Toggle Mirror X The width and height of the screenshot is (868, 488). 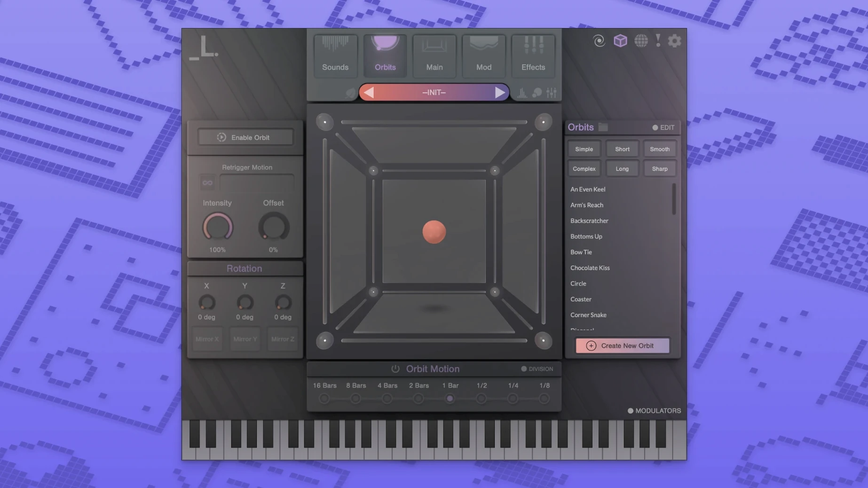[207, 339]
